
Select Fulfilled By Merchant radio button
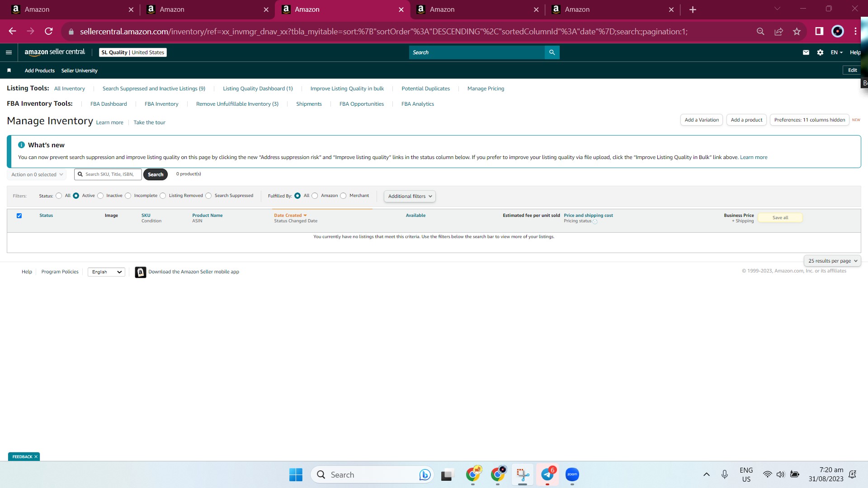click(x=343, y=196)
